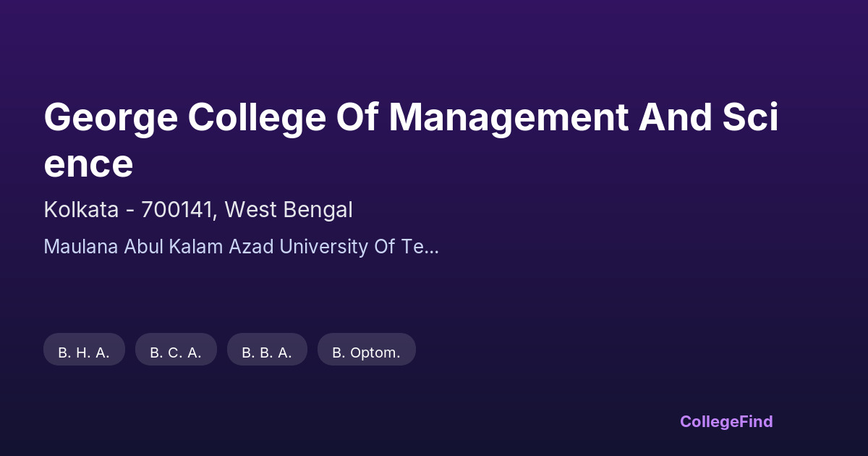Image resolution: width=868 pixels, height=456 pixels.
Task: Click the word 'University' in affiliation line
Action: pos(323,247)
